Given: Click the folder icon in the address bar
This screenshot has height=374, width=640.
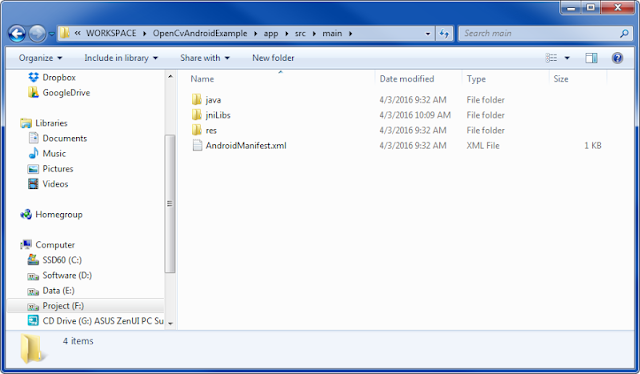Looking at the screenshot, I should 64,33.
